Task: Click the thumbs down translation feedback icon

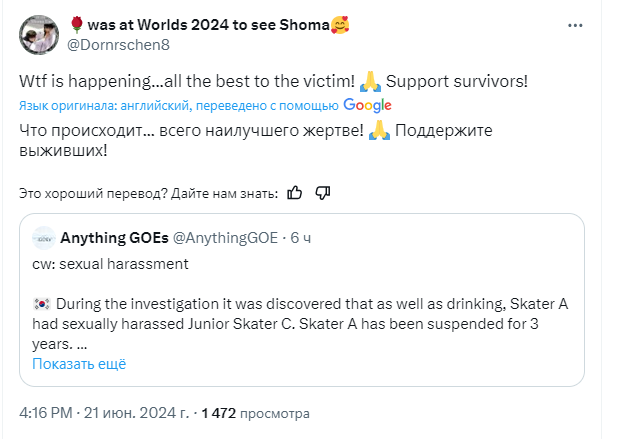Action: click(x=322, y=192)
